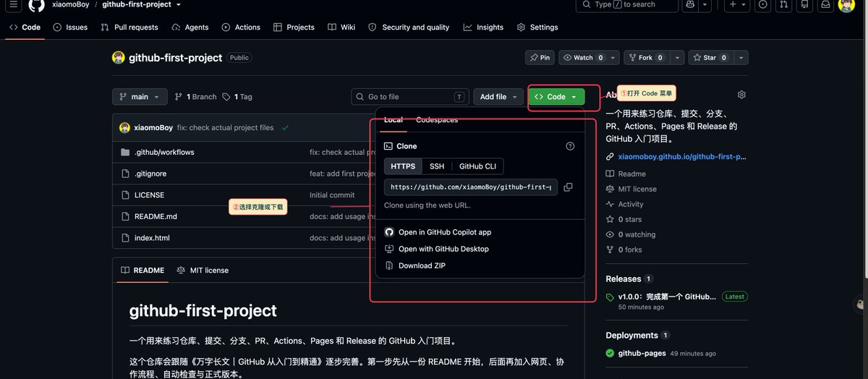Image resolution: width=868 pixels, height=379 pixels.
Task: Open the inbox notifications icon
Action: tap(825, 4)
